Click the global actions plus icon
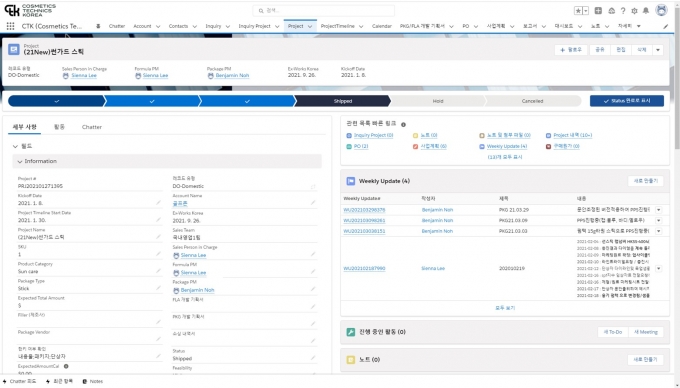This screenshot has height=388, width=680. (x=598, y=11)
